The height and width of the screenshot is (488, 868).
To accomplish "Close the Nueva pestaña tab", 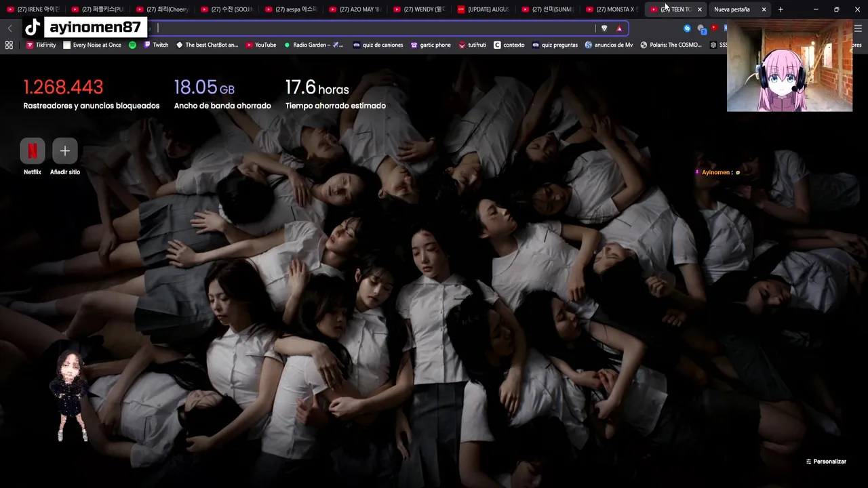I will [764, 9].
